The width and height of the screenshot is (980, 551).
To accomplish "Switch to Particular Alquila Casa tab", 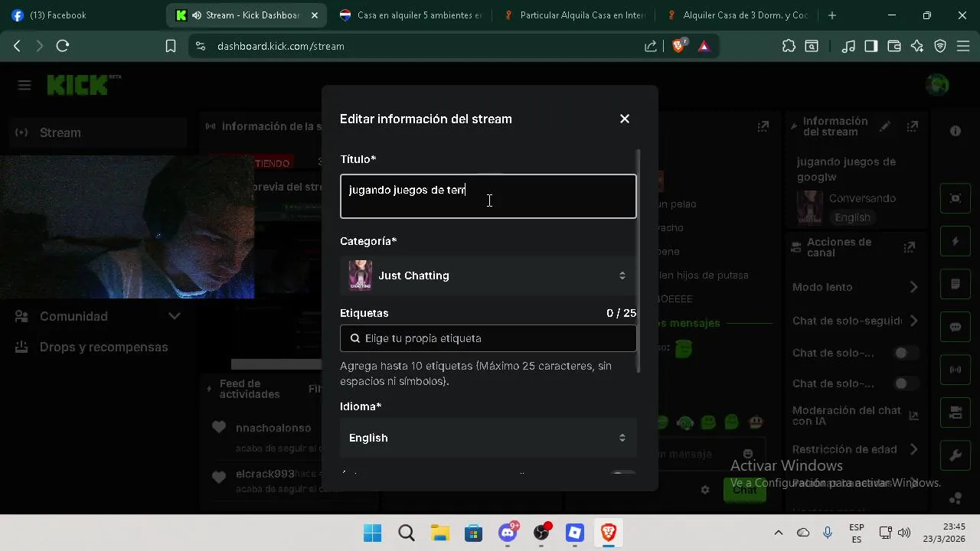I will [x=574, y=15].
